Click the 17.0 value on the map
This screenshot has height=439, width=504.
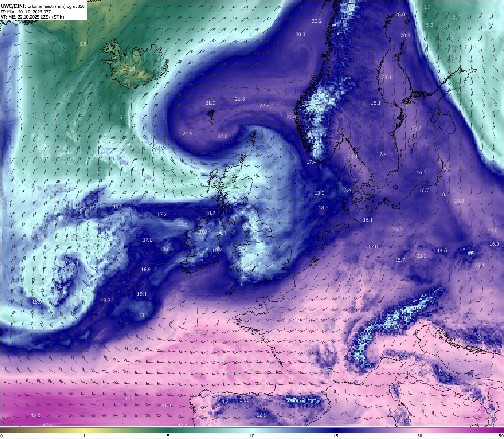pos(373,247)
